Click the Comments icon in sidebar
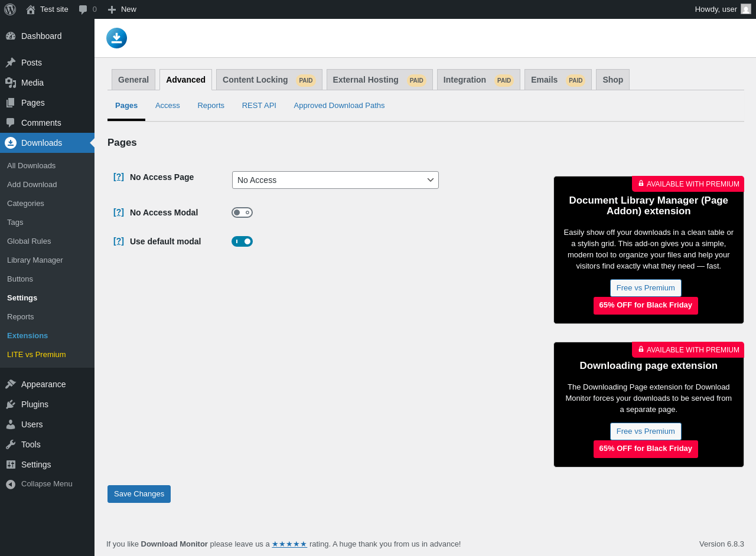Image resolution: width=756 pixels, height=556 pixels. (x=11, y=123)
